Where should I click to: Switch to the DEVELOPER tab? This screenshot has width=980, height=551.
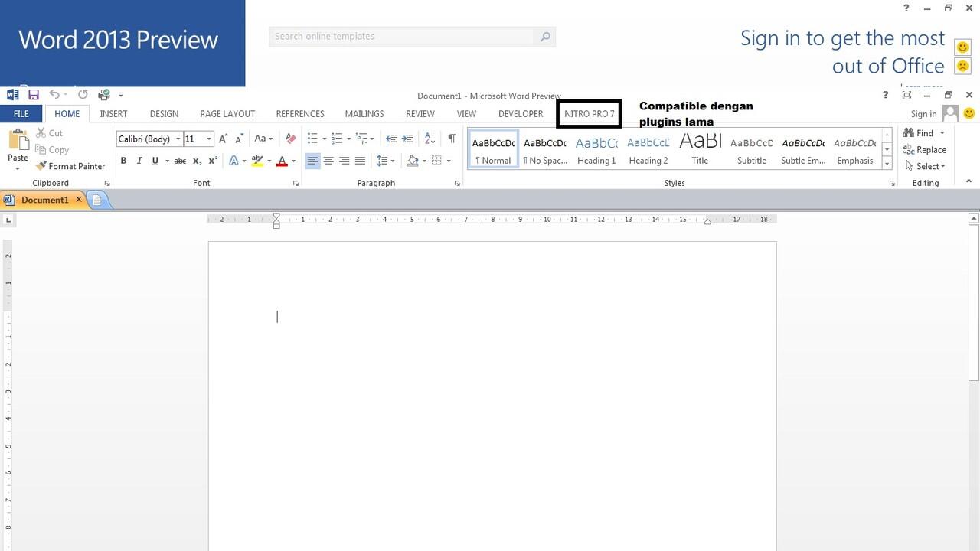(521, 114)
